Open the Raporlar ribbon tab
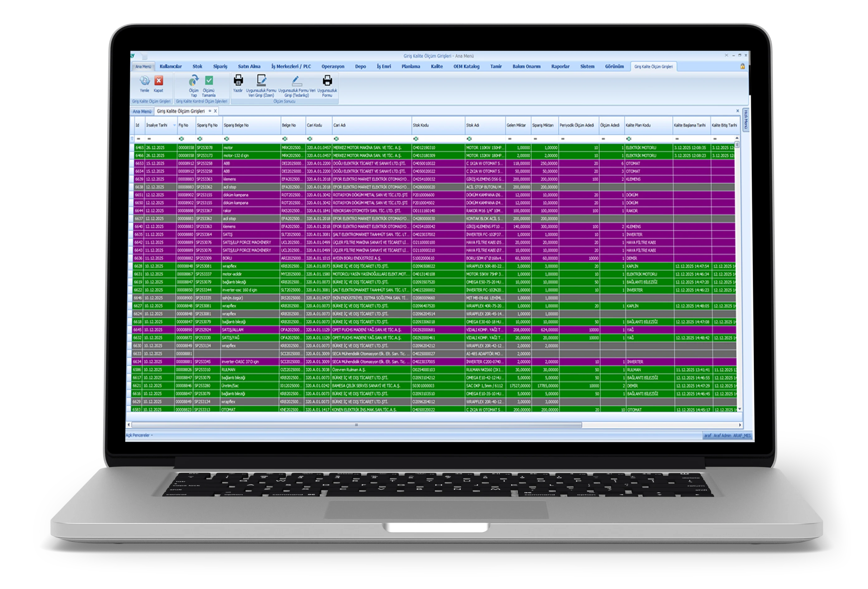This screenshot has width=868, height=589. coord(560,66)
